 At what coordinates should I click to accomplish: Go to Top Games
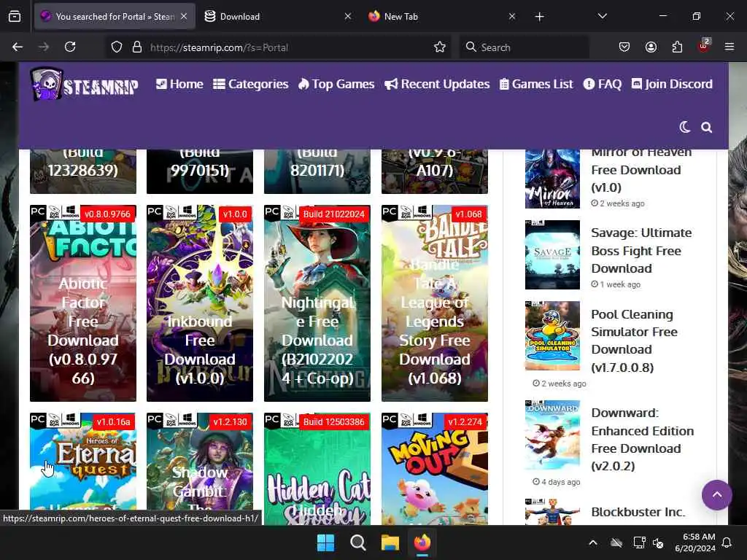click(x=336, y=85)
